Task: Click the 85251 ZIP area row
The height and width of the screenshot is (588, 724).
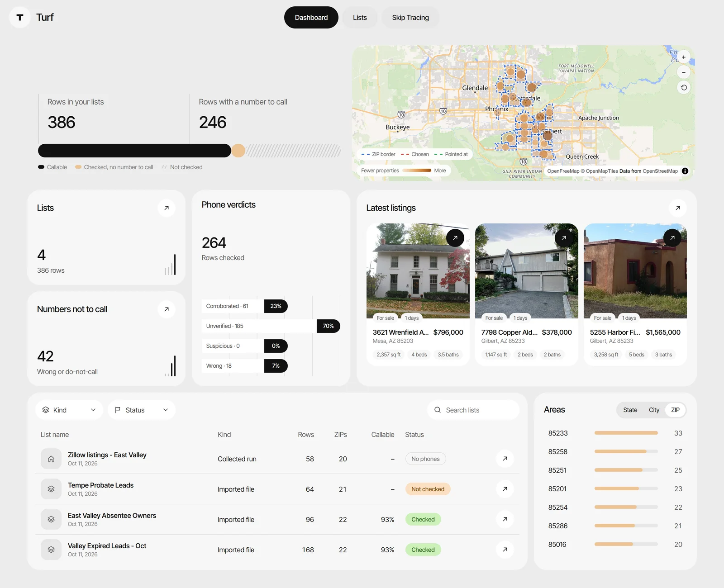Action: point(615,470)
